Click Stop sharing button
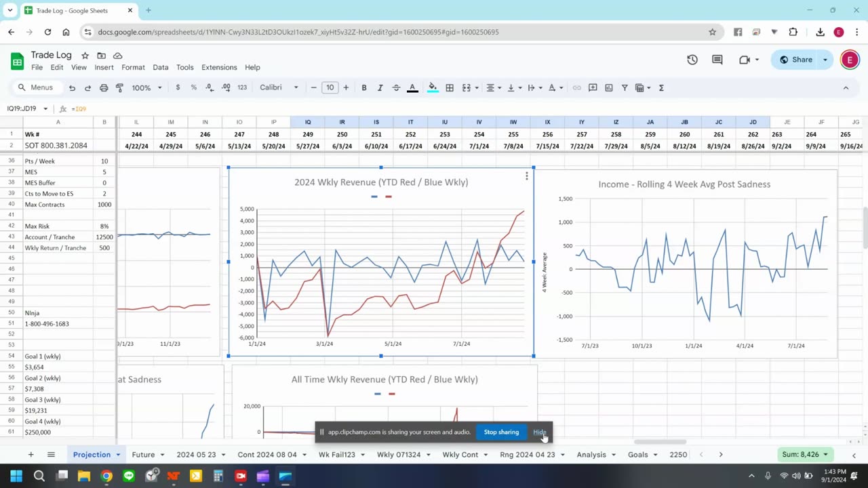Screen dimensions: 868x488 pos(501,432)
